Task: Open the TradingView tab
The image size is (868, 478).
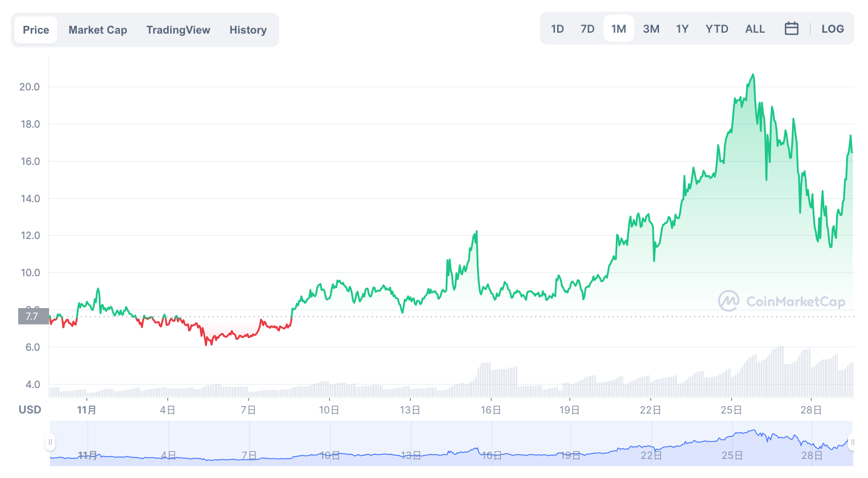Action: click(178, 30)
